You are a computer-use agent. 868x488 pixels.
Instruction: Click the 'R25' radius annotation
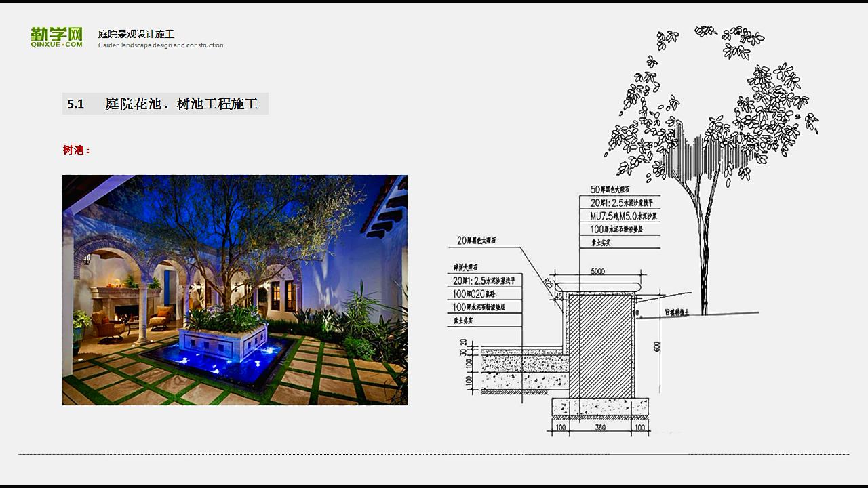point(549,284)
